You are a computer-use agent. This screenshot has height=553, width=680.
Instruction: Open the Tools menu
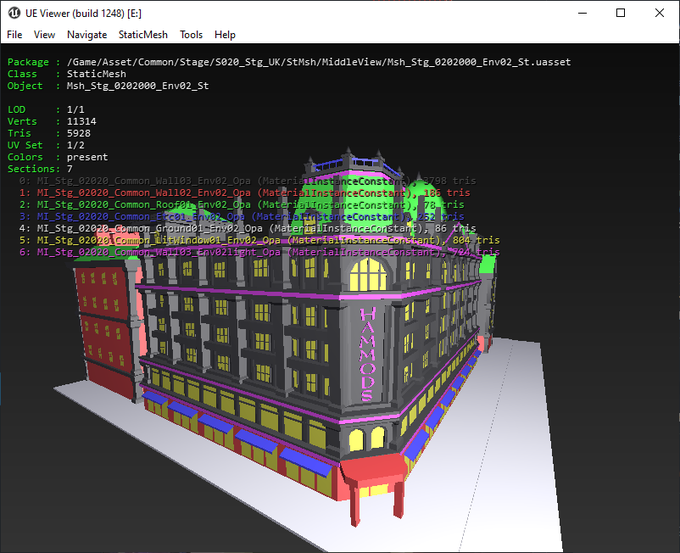point(191,34)
